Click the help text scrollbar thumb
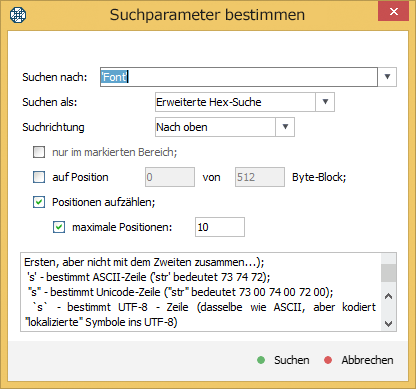The height and width of the screenshot is (389, 416). coord(388,273)
